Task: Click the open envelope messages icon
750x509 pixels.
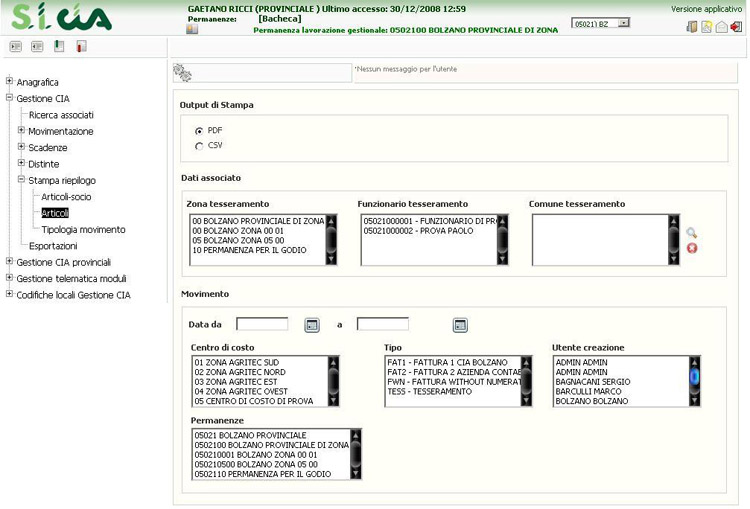Action: click(721, 26)
